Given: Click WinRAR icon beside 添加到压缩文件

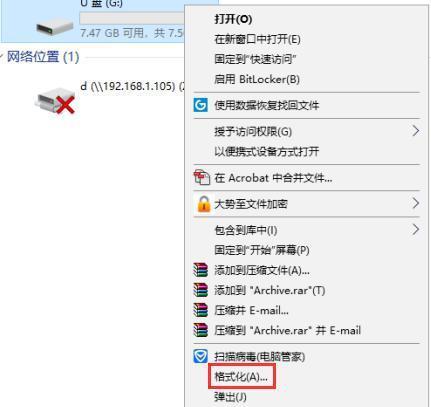Looking at the screenshot, I should [x=200, y=270].
